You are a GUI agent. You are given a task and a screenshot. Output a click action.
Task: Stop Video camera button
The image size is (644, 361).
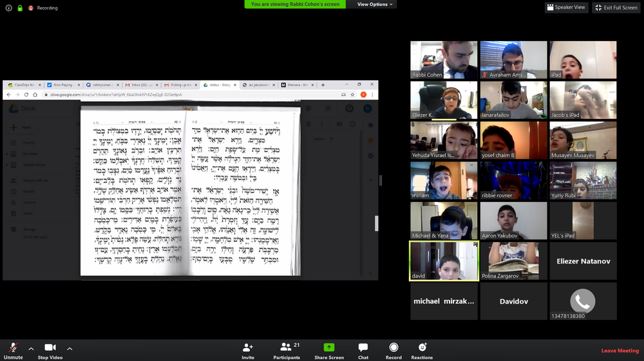click(x=50, y=351)
